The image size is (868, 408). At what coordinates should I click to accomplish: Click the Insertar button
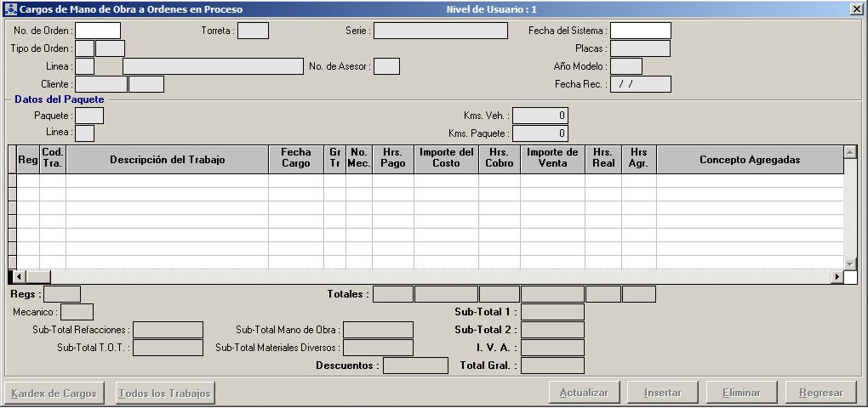click(663, 393)
